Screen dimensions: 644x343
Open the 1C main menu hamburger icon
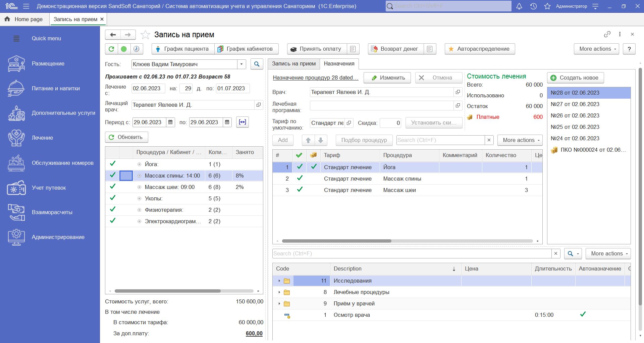coord(26,6)
